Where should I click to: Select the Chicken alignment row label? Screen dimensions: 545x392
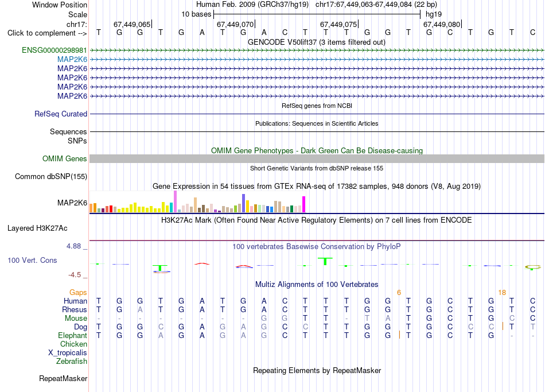click(73, 344)
